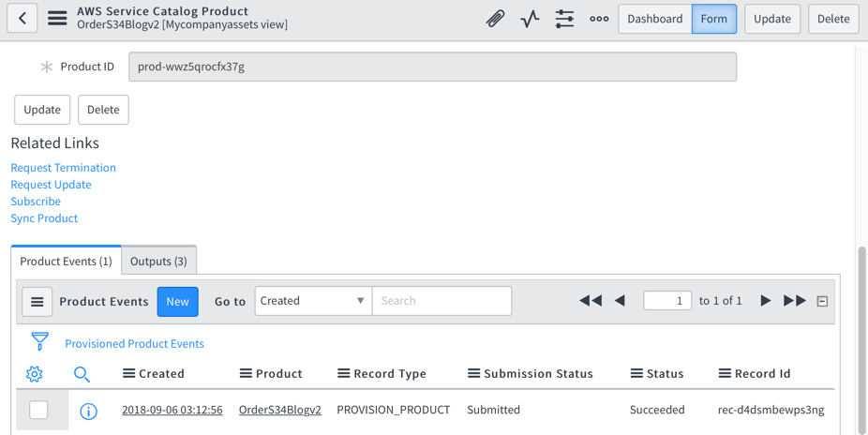Preview record with the info icon
Image resolution: width=868 pixels, height=435 pixels.
tap(88, 411)
